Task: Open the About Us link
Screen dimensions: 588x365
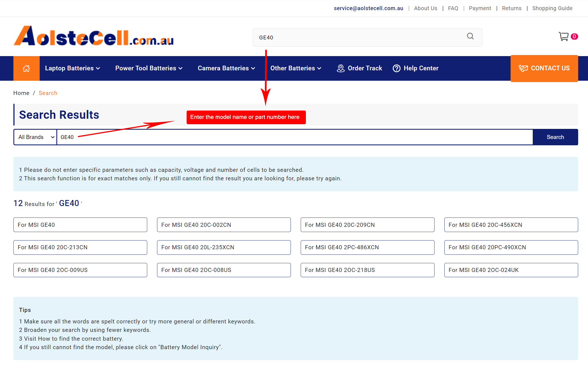Action: pyautogui.click(x=425, y=8)
